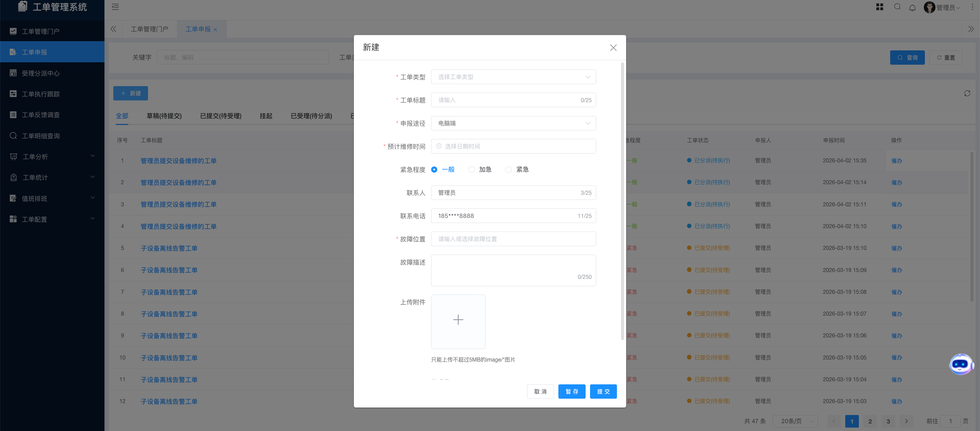Open the notification bell icon
The image size is (980, 431).
912,7
